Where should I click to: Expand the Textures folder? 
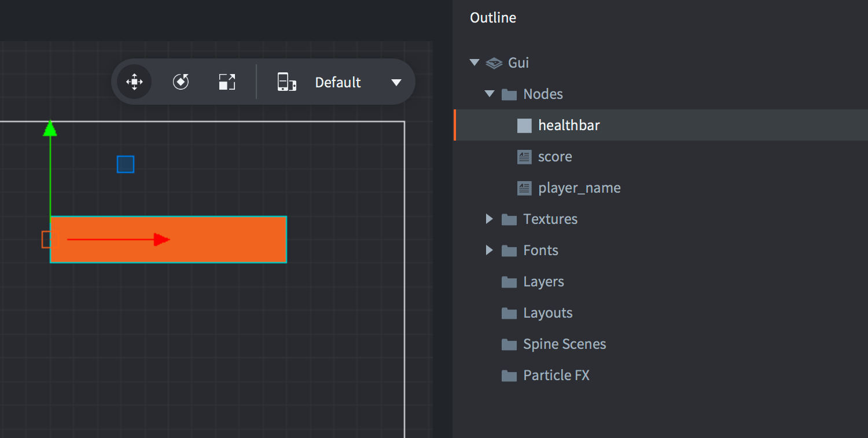point(490,219)
